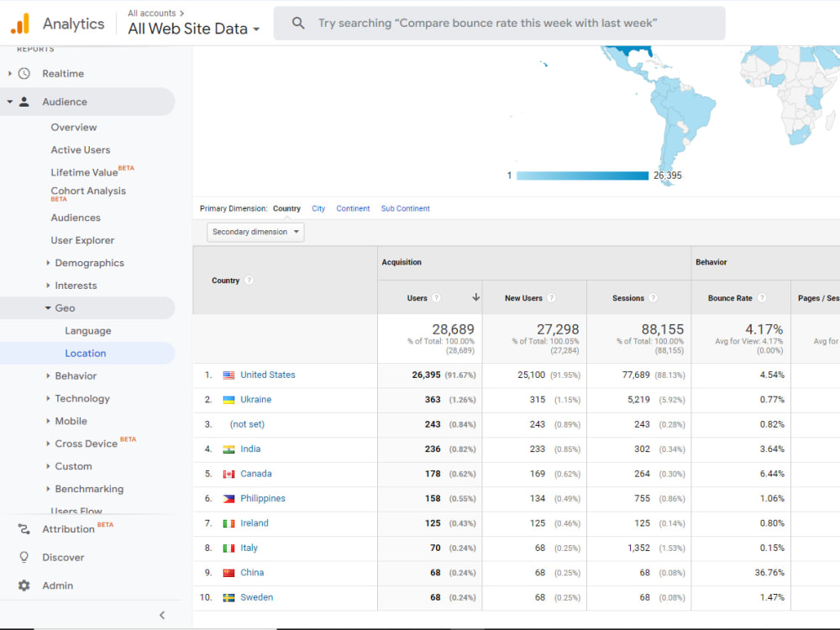
Task: Open the Users column help icon
Action: (x=437, y=298)
